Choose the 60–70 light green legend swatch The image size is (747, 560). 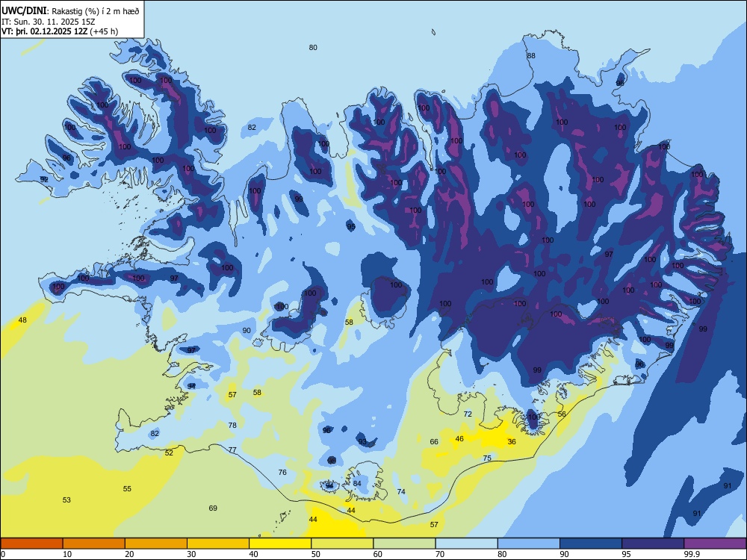pos(404,544)
